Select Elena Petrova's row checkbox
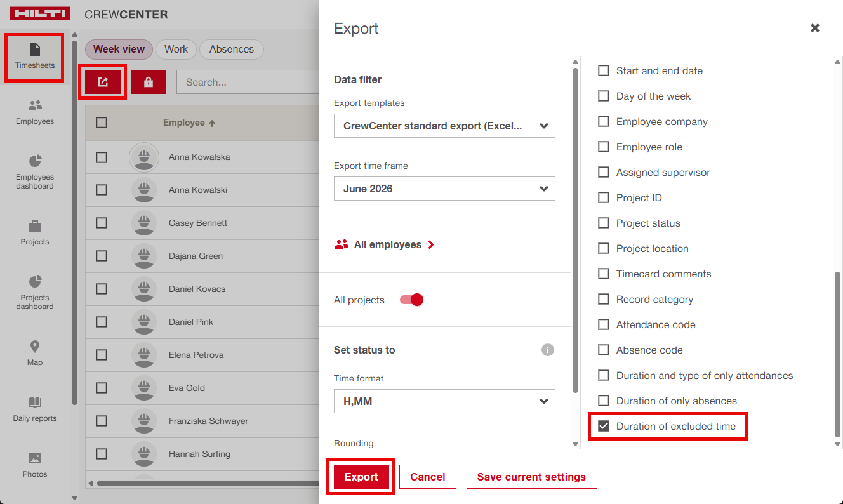 pos(102,355)
